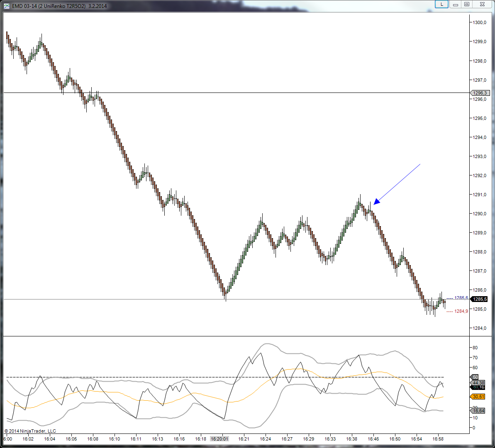495x448 pixels.
Task: Close the EMD 03-14 chart window
Action: 482,5
